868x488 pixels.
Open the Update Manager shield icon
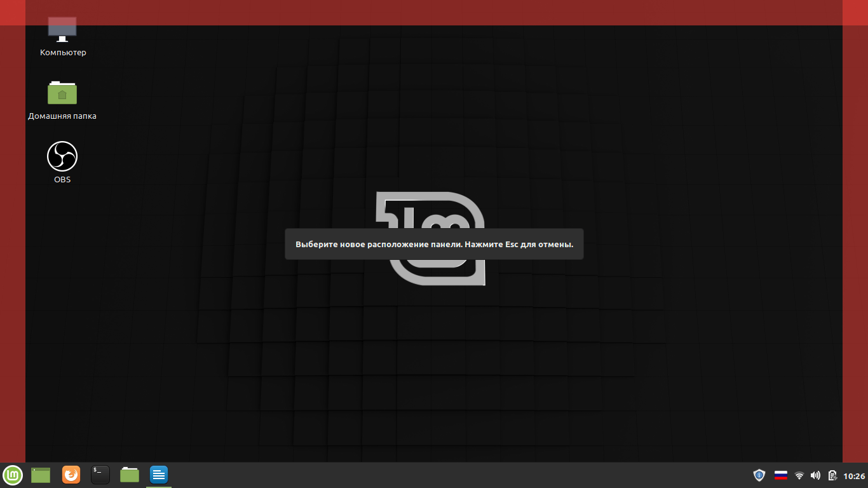pos(759,475)
